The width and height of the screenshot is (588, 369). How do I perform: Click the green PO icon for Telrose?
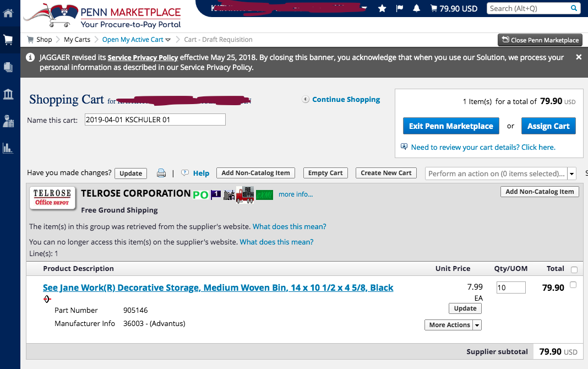tap(200, 194)
